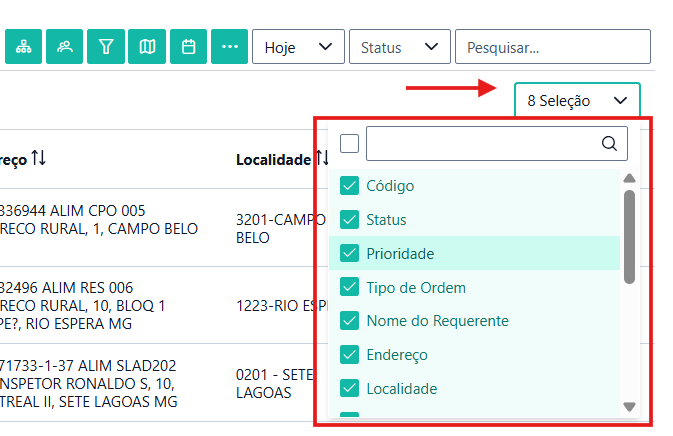This screenshot has height=436, width=673.
Task: Click the hierarchy organization chart icon
Action: point(23,47)
